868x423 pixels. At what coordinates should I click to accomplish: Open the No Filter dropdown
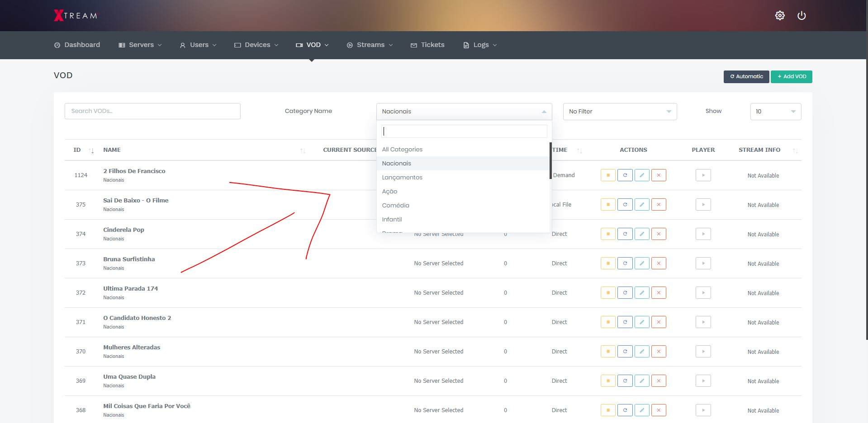[620, 112]
